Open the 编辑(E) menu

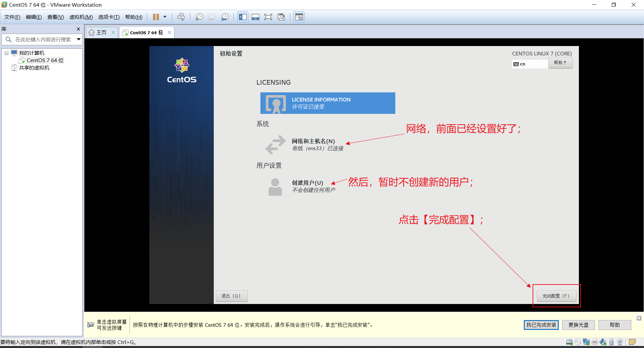pos(34,17)
